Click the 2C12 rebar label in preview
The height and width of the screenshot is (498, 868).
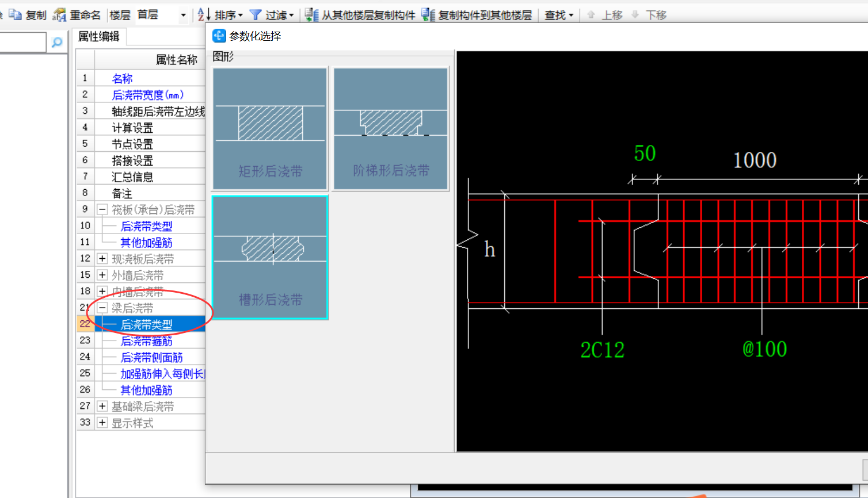[602, 350]
